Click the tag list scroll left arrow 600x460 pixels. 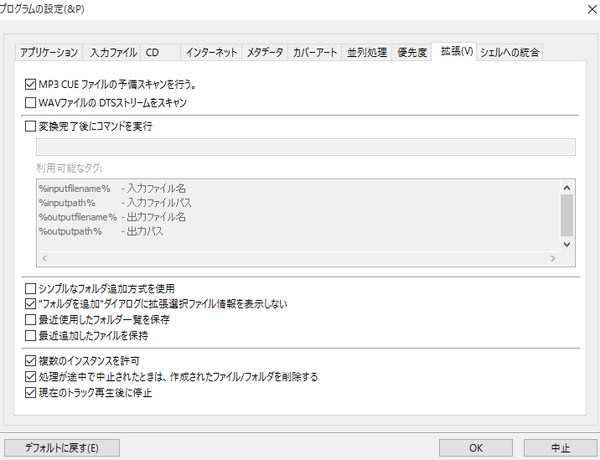point(44,258)
